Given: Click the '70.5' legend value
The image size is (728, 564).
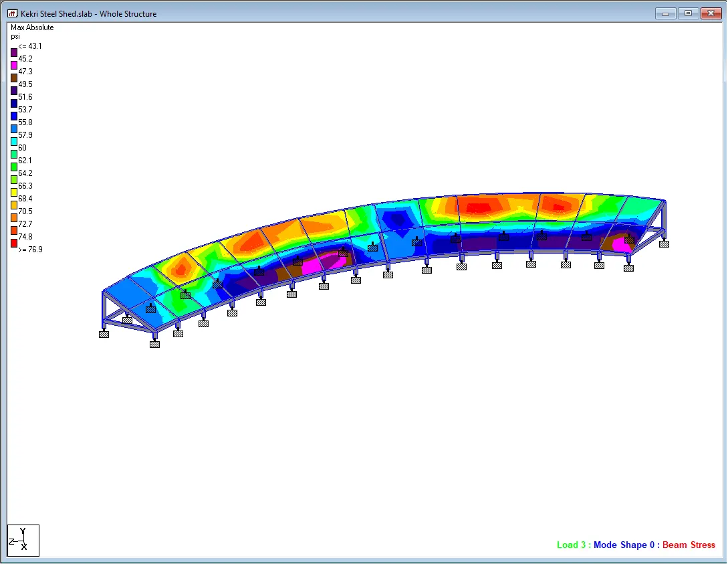Looking at the screenshot, I should (x=25, y=211).
